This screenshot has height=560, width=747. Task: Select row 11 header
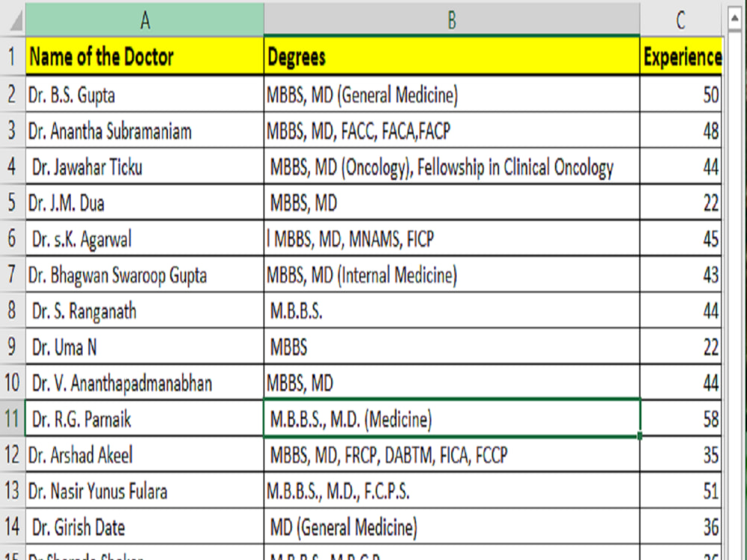13,418
